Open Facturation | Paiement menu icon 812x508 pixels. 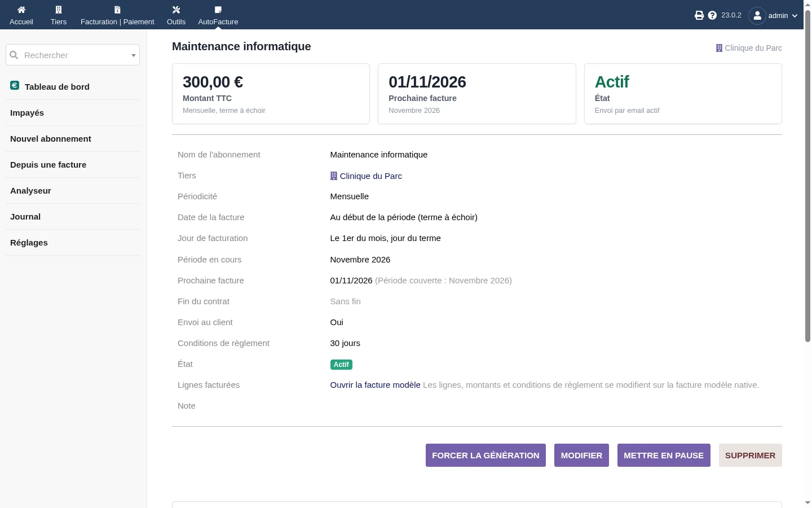point(117,10)
